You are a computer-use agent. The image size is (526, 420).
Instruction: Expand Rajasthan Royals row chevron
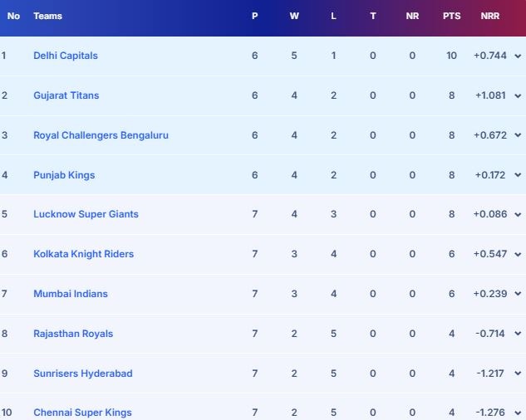[518, 334]
